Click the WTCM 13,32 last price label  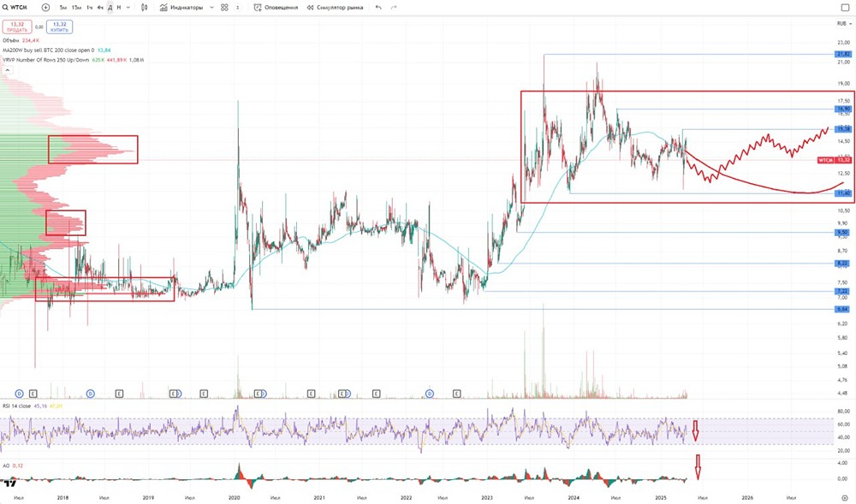834,160
